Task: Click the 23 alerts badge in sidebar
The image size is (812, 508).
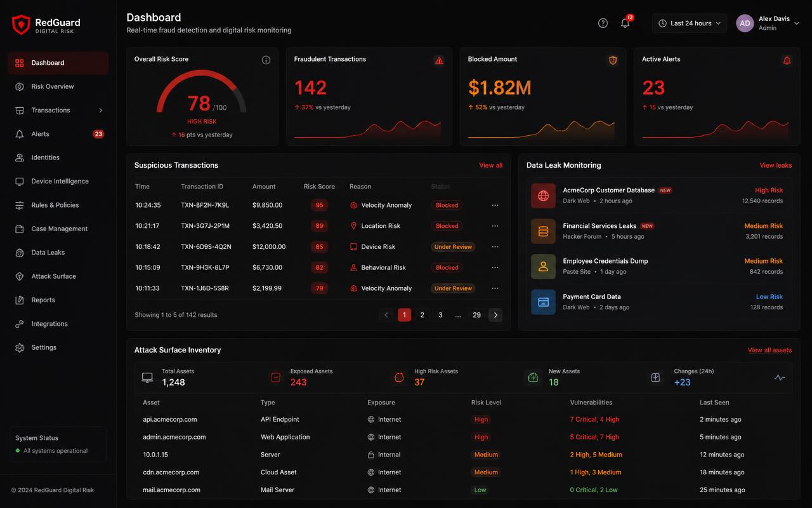Action: coord(98,134)
